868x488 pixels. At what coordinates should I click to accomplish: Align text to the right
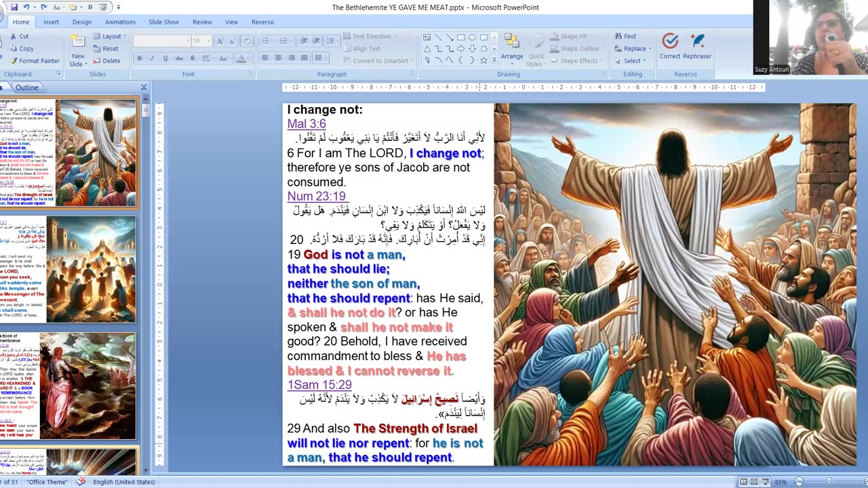291,58
